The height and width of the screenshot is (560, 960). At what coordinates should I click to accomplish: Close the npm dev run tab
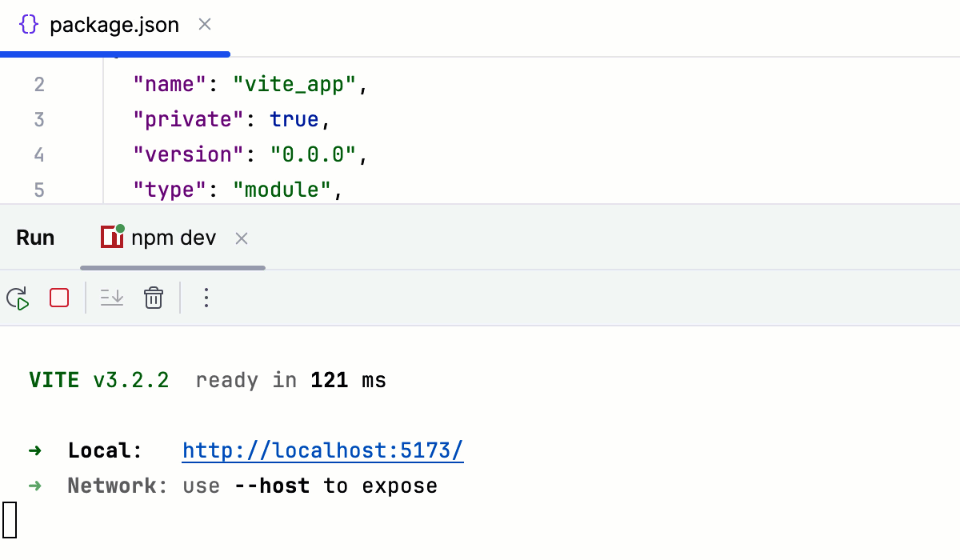coord(242,238)
